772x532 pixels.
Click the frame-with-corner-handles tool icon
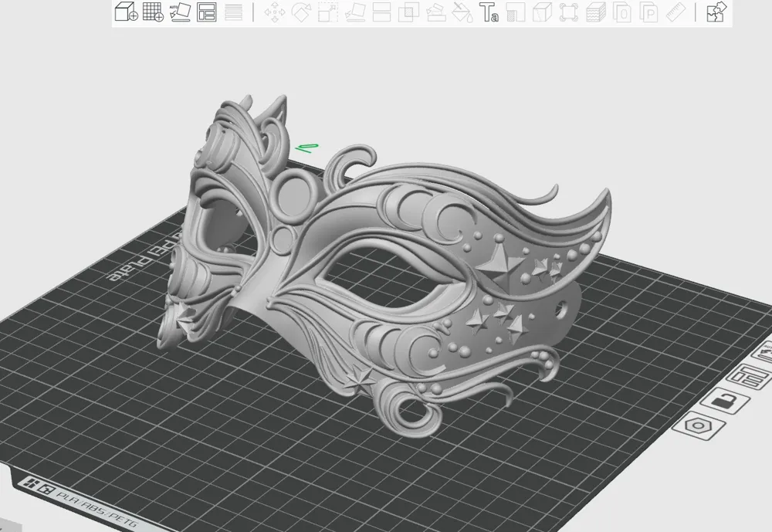(x=569, y=12)
